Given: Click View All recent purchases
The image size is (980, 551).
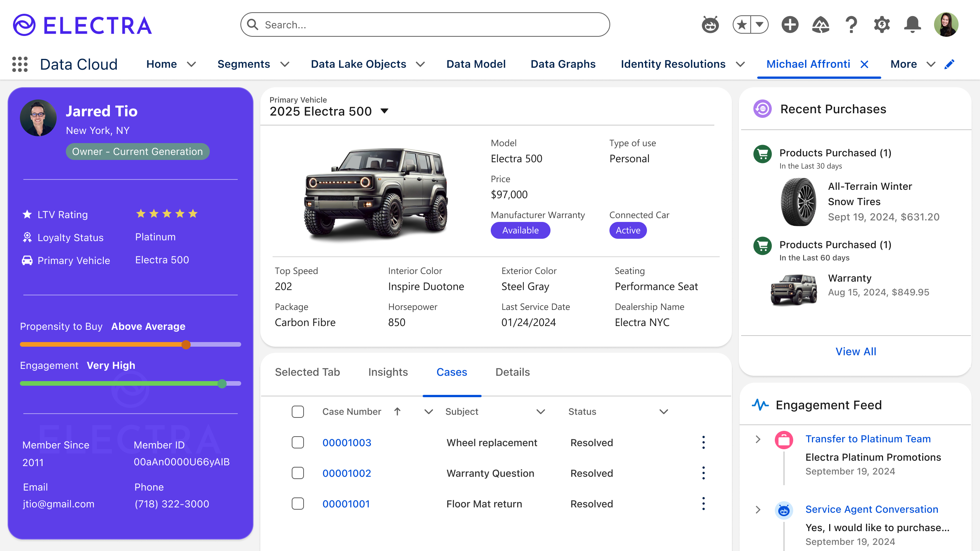Looking at the screenshot, I should [856, 351].
